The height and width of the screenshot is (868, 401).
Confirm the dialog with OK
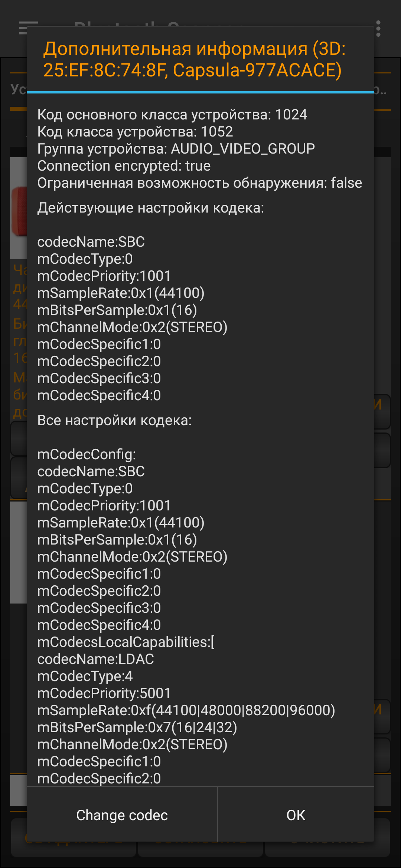click(296, 815)
